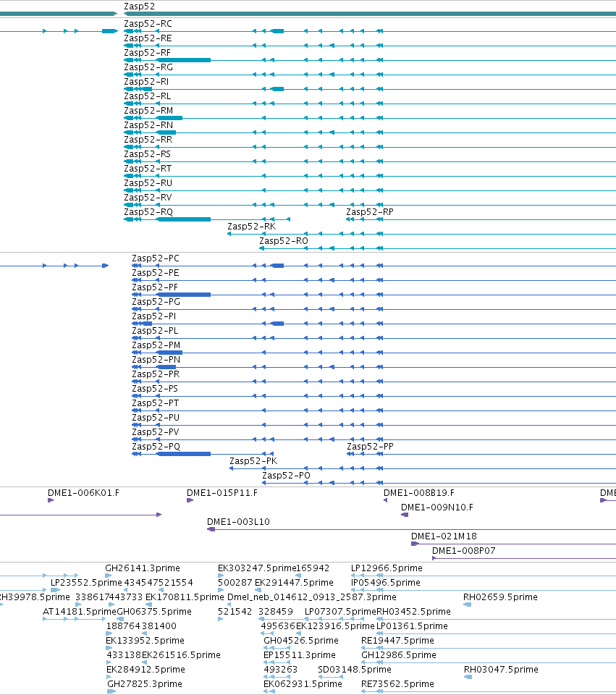Click the RH02659.5prime EST label

pos(500,597)
